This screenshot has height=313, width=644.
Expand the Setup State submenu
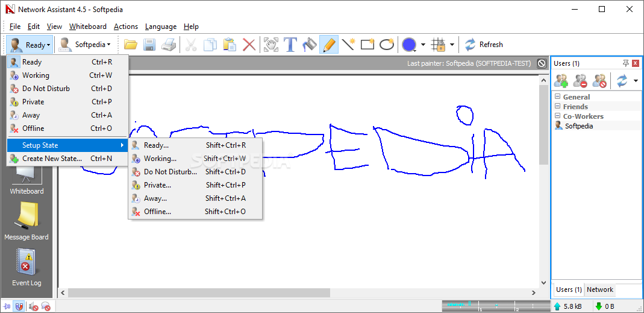point(67,145)
